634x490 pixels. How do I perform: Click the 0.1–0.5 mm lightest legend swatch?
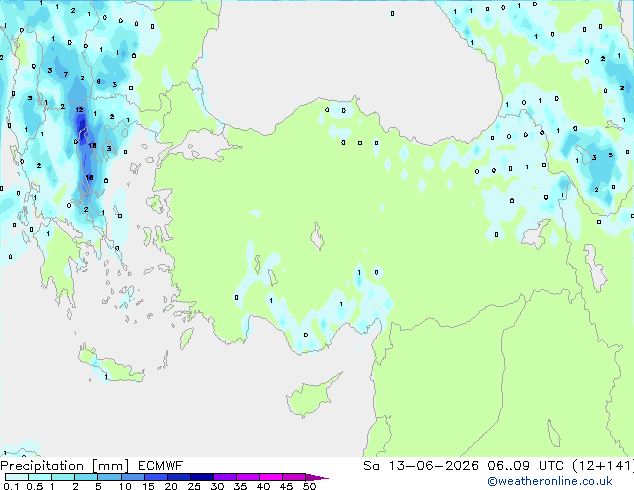click(x=17, y=477)
